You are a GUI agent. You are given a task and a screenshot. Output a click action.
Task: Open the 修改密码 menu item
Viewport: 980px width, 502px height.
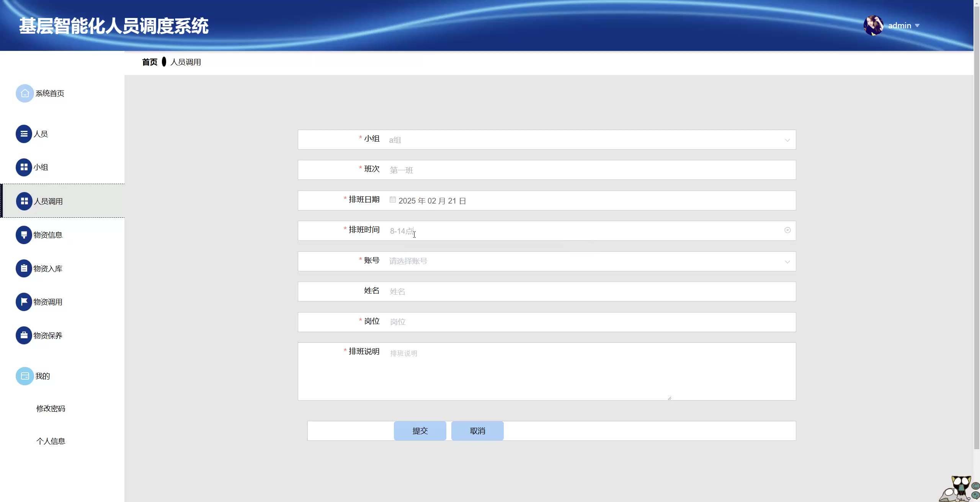(x=51, y=409)
